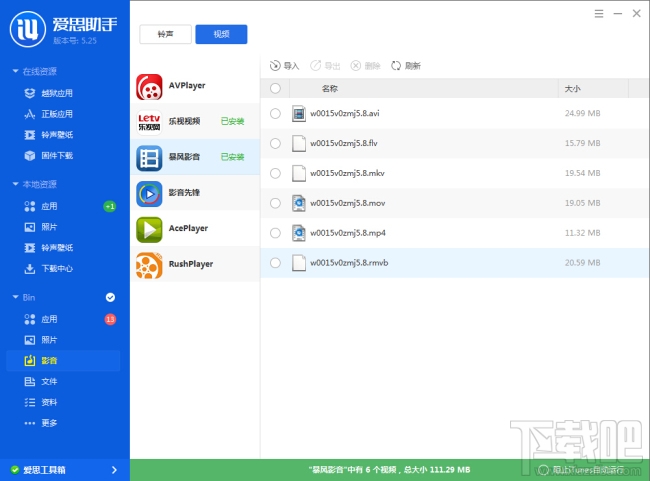This screenshot has height=481, width=650.
Task: Check the box for w0015v0zmj5.8.avi
Action: 275,114
